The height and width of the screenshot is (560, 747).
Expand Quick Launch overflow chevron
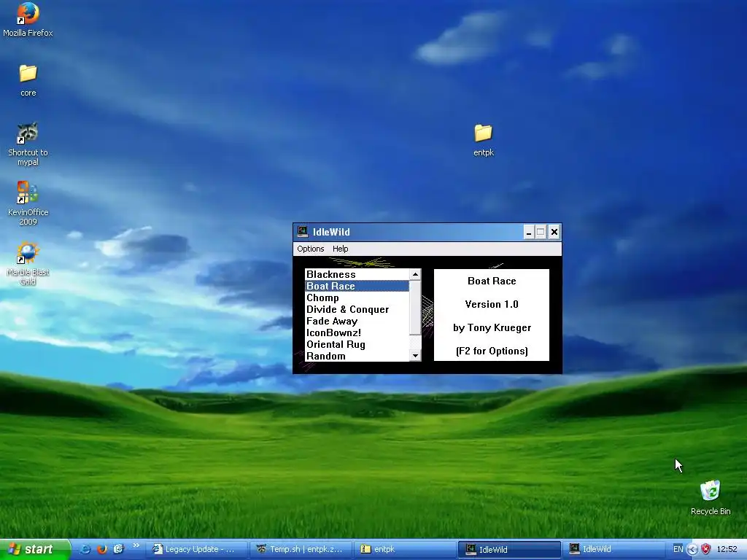click(x=136, y=545)
